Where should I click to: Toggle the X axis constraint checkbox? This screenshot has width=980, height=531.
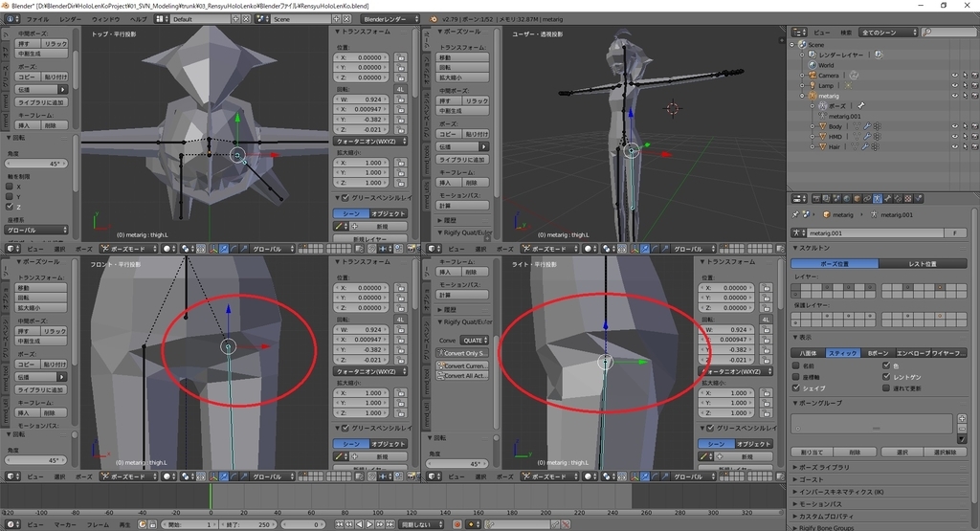tap(10, 187)
